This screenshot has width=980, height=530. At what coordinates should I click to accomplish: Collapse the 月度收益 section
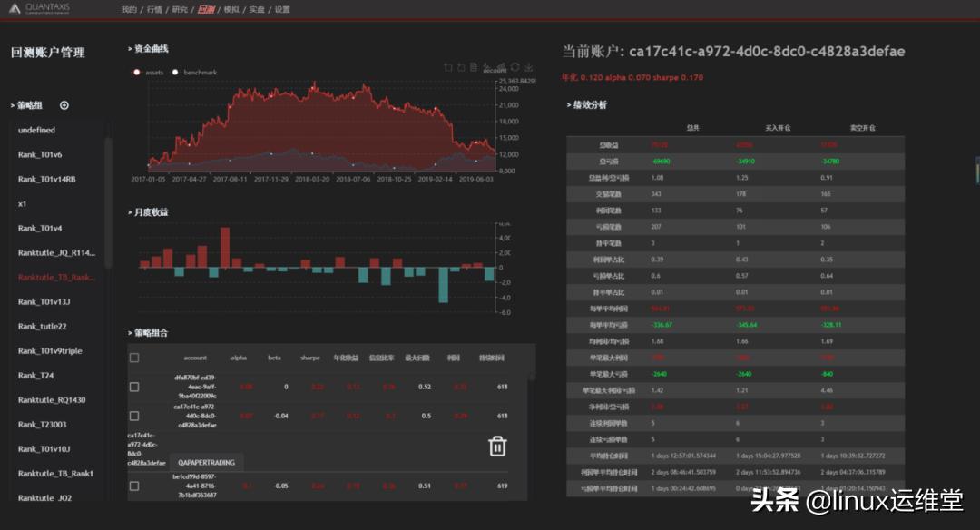[148, 211]
